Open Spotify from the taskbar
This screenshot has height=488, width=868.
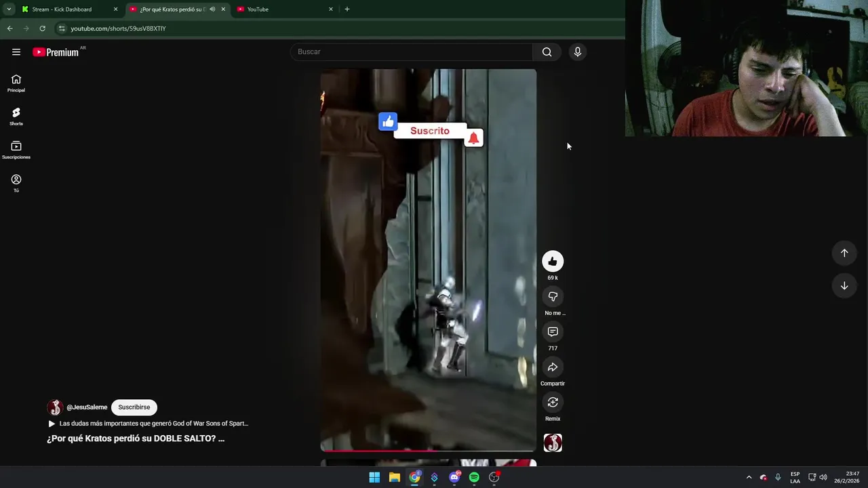[474, 477]
